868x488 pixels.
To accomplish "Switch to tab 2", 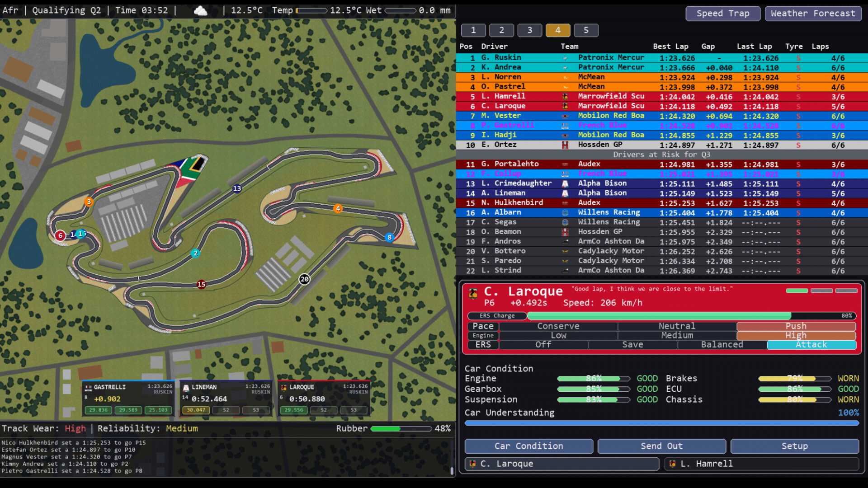I will click(501, 30).
